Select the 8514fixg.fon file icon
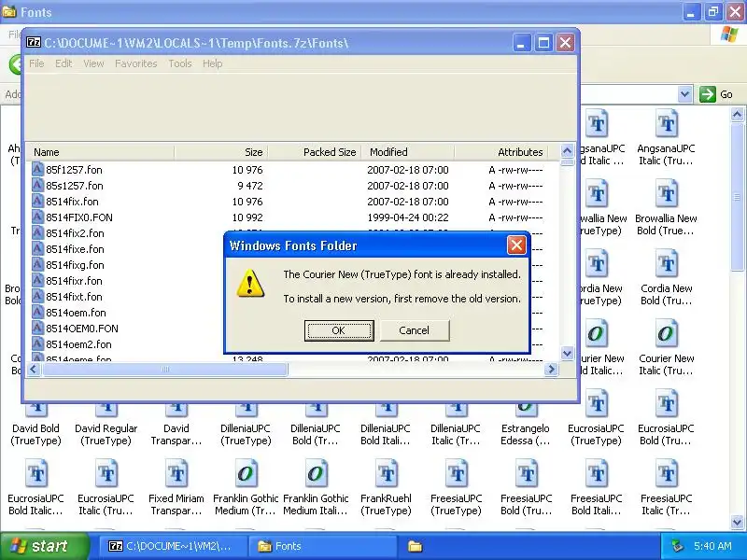 (x=37, y=265)
